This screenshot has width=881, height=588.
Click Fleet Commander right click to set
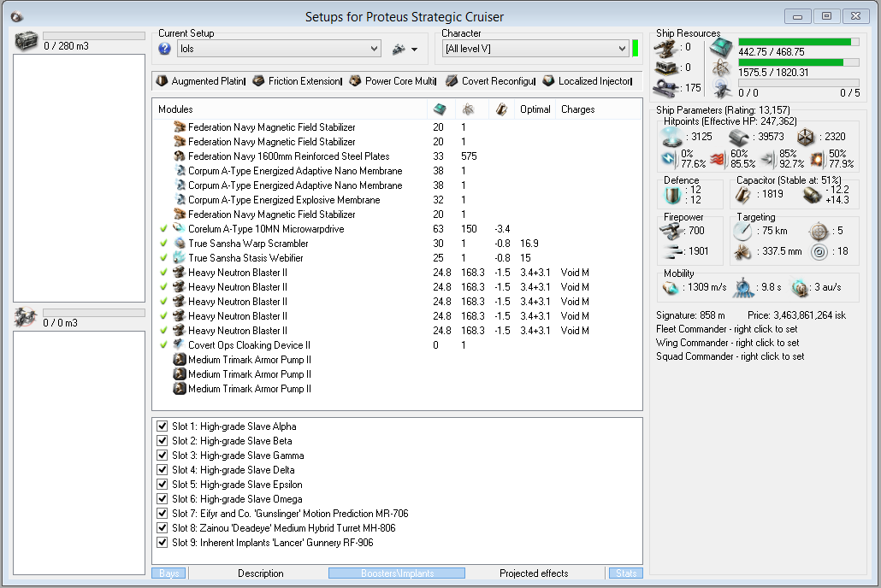click(726, 329)
